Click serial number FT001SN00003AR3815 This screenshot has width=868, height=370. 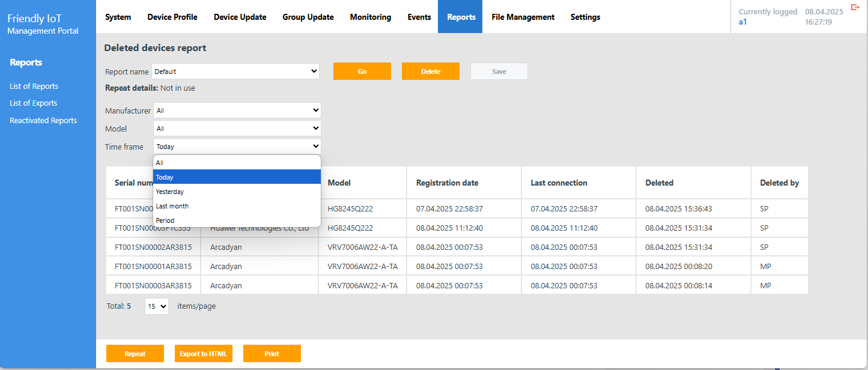click(153, 286)
